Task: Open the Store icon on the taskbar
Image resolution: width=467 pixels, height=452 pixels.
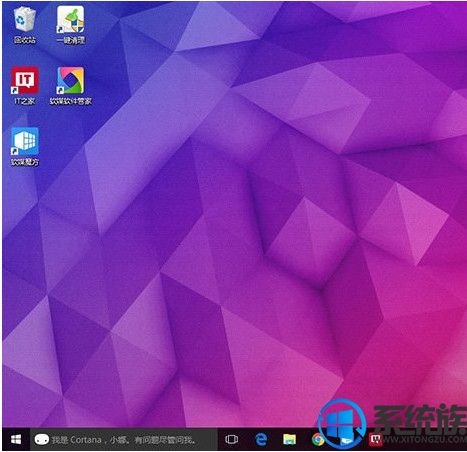Action: pos(346,440)
